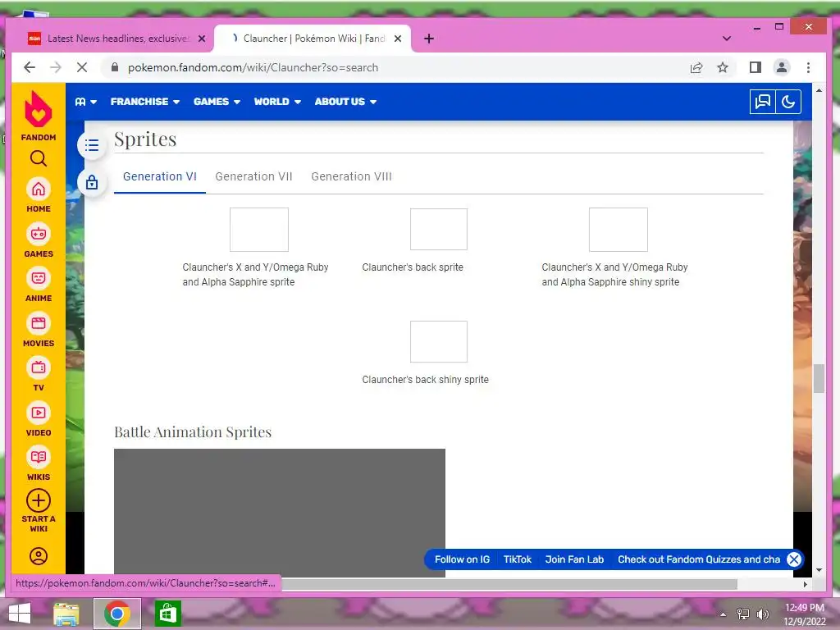840x630 pixels.
Task: Open Clauncher's back shiny sprite thumbnail
Action: [x=439, y=342]
